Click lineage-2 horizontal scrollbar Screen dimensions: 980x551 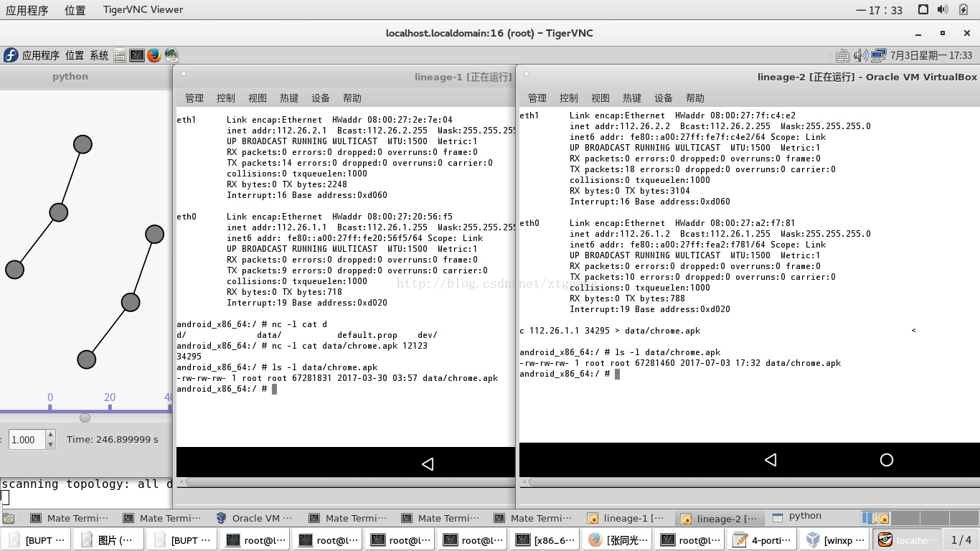[749, 481]
